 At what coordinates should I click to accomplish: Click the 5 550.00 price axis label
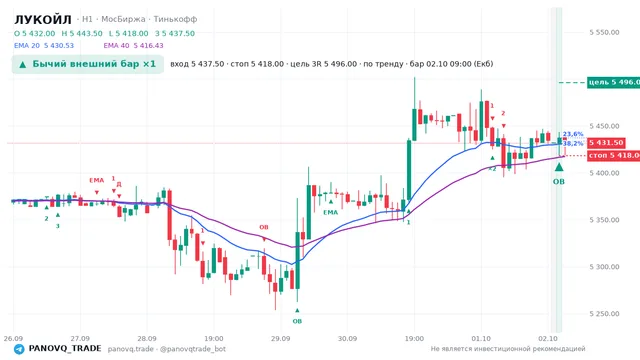(x=604, y=32)
